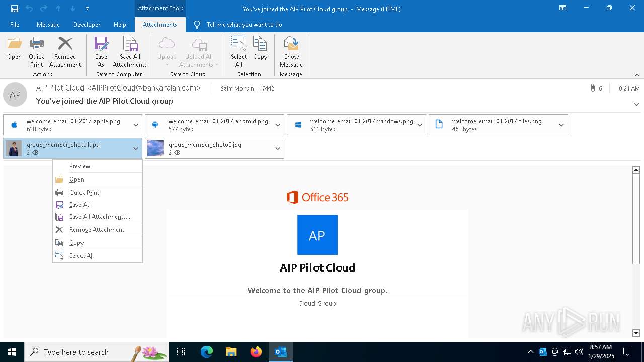Open dropdown for welcome_email_03_2017_apple.png
Image resolution: width=644 pixels, height=362 pixels.
pos(136,125)
